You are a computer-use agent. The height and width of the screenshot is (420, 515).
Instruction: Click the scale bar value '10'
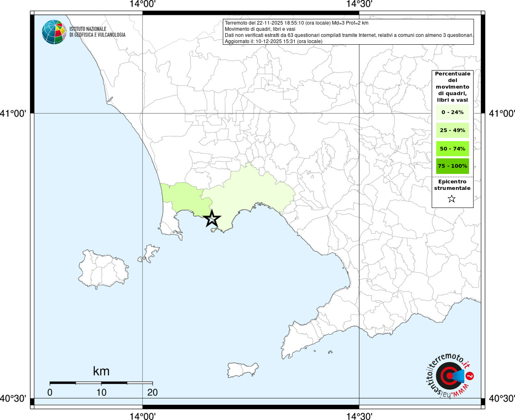pos(101,393)
